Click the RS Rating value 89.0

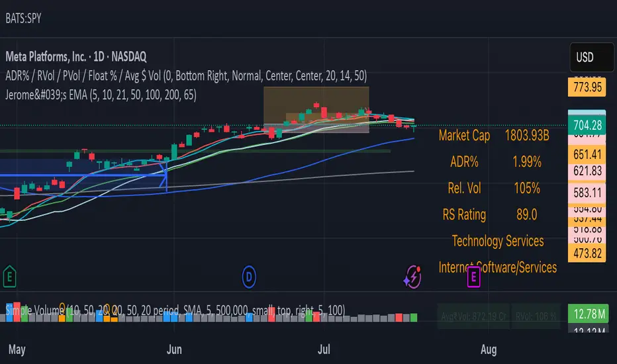[527, 214]
